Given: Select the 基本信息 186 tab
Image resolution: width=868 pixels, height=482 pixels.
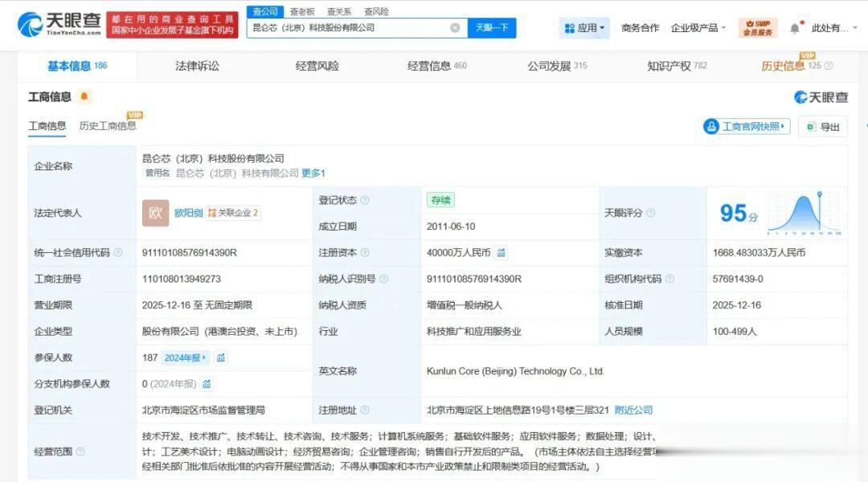Looking at the screenshot, I should pos(77,67).
